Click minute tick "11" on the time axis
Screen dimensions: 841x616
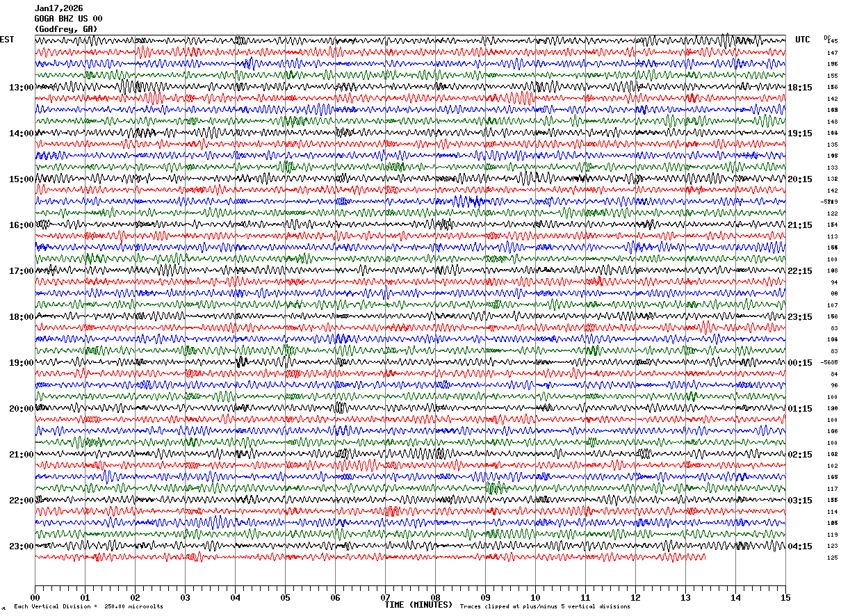pyautogui.click(x=585, y=597)
